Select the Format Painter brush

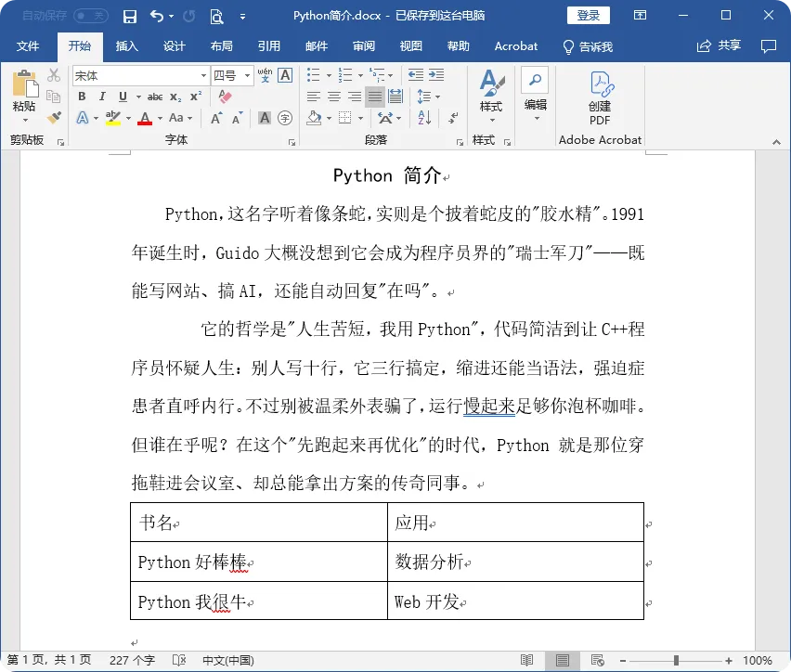click(54, 118)
